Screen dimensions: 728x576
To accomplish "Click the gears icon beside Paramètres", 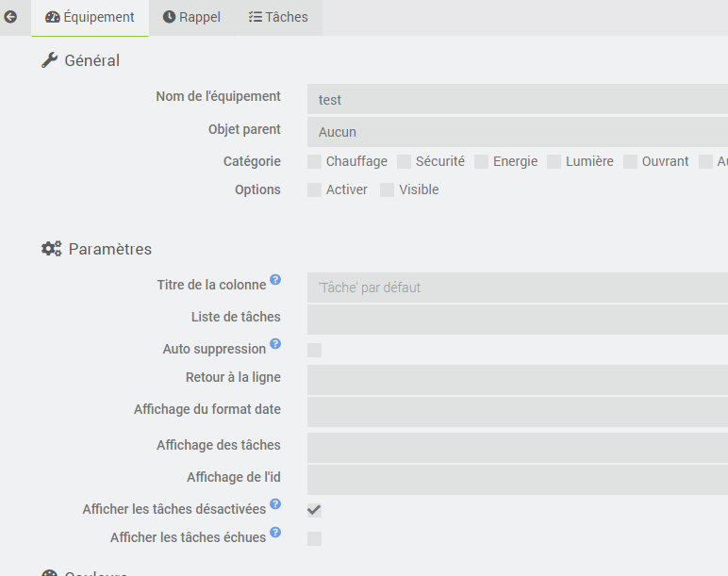I will tap(51, 249).
